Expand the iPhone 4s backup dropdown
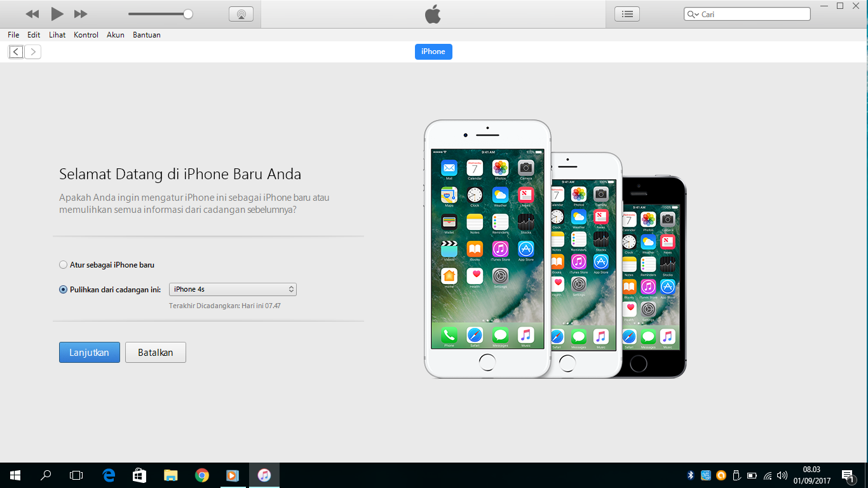This screenshot has height=488, width=868. click(x=233, y=289)
